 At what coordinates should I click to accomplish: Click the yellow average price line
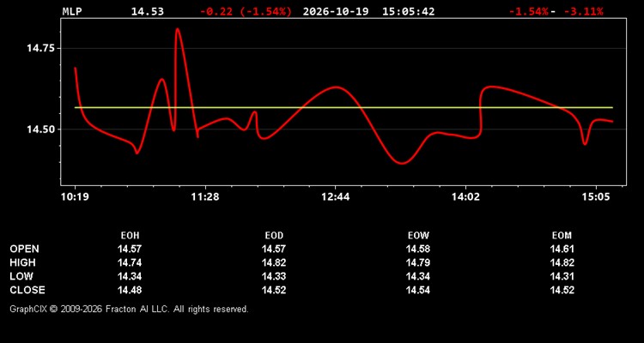pyautogui.click(x=343, y=107)
